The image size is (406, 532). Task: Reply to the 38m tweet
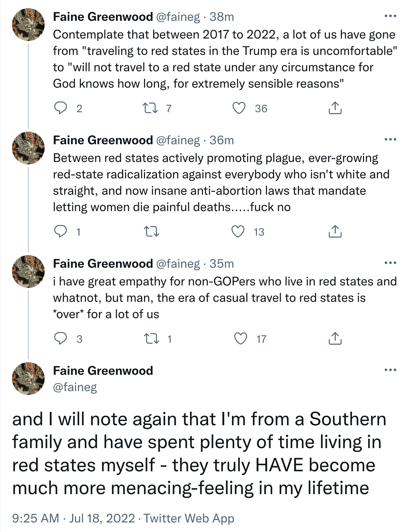pos(61,108)
